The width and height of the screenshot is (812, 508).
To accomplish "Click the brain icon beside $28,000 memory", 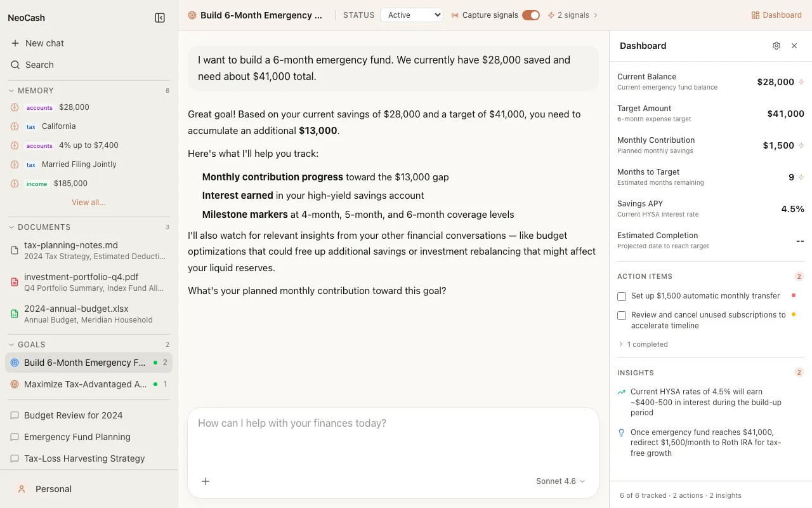I will click(15, 107).
